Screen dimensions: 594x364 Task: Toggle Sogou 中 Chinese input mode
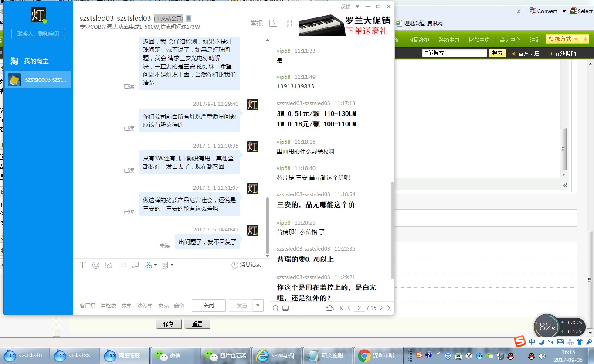[x=532, y=342]
